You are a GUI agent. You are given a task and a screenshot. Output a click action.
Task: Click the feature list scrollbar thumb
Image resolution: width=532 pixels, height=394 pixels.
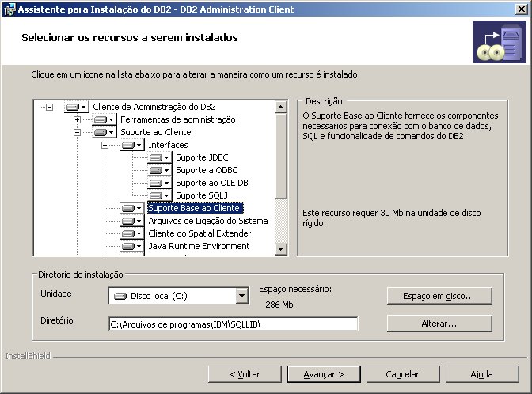[x=280, y=157]
